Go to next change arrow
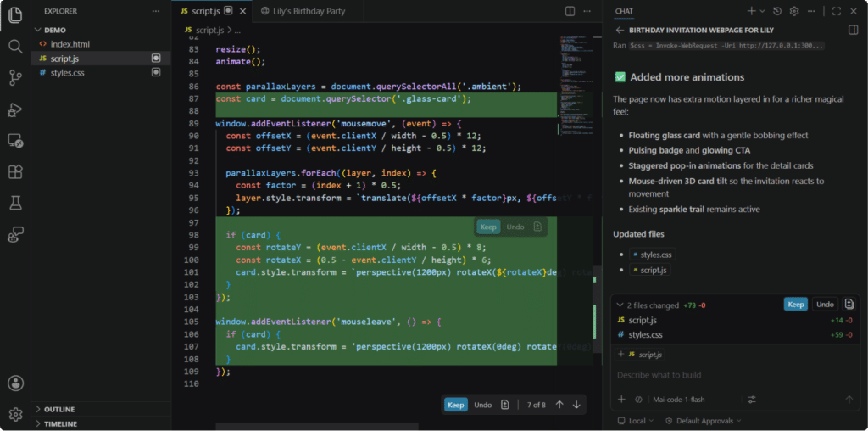The image size is (868, 431). [x=576, y=405]
